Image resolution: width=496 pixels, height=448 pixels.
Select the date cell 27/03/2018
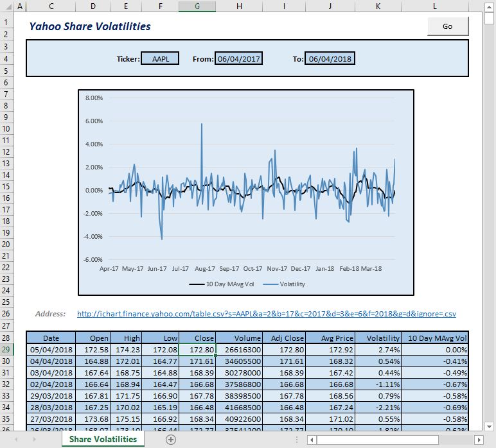click(51, 419)
